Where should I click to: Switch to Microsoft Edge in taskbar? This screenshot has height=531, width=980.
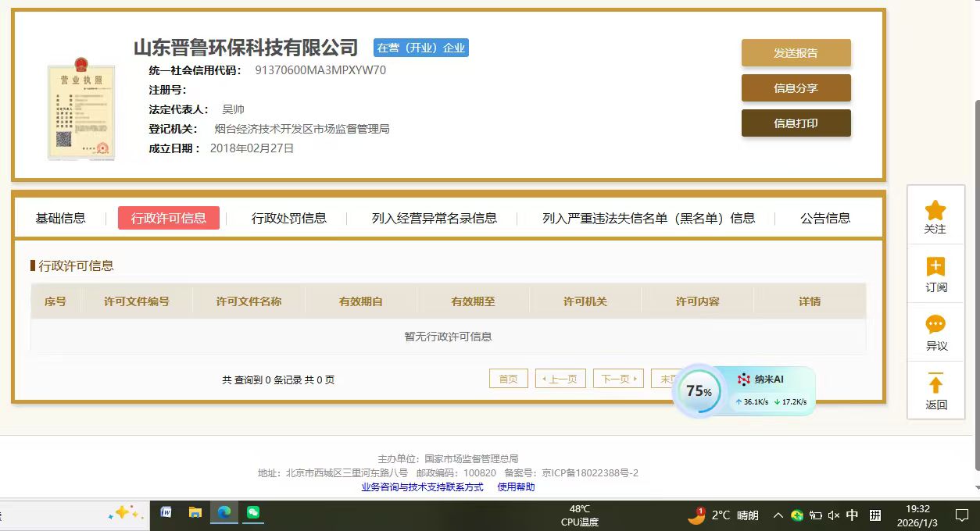[224, 513]
